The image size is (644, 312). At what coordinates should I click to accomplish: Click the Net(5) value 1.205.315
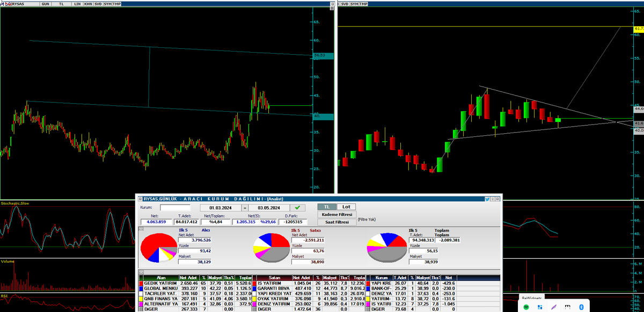[246, 221]
